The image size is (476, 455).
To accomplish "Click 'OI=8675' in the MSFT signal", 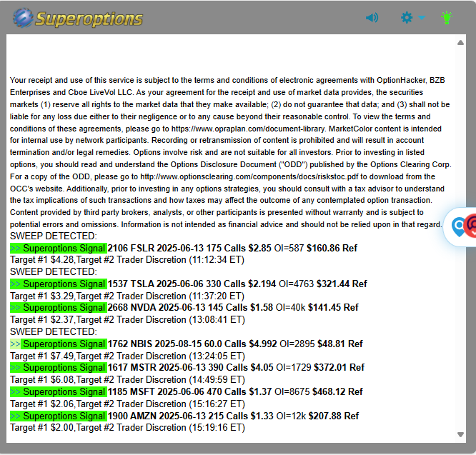I will pos(292,392).
